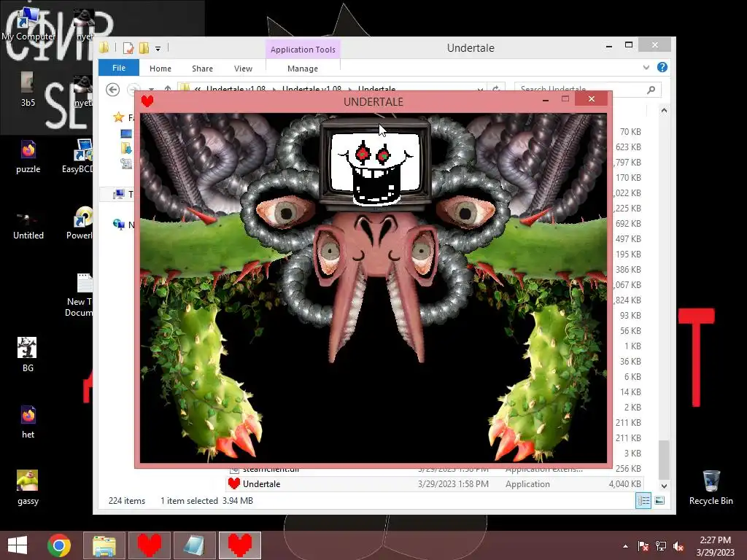The width and height of the screenshot is (747, 560).
Task: Switch to the Home ribbon tab
Action: pyautogui.click(x=160, y=69)
